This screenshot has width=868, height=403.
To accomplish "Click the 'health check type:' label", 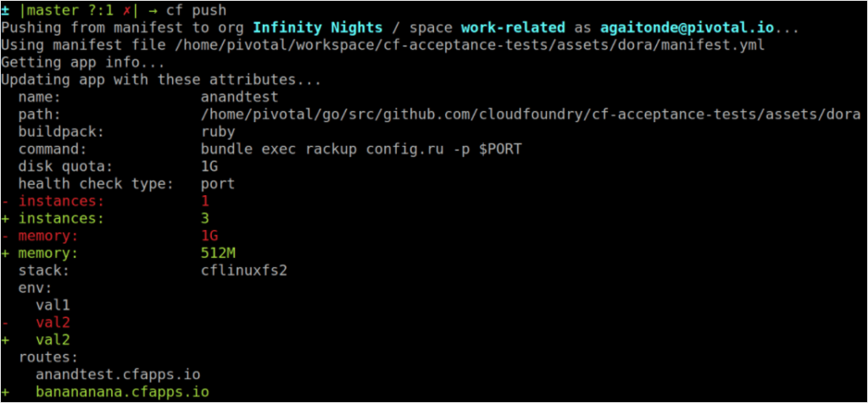I will [95, 183].
